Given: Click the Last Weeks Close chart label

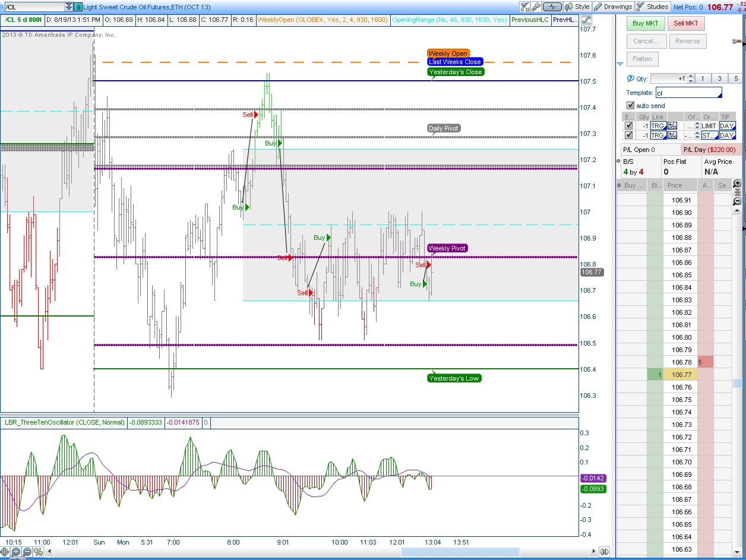Looking at the screenshot, I should click(x=455, y=62).
